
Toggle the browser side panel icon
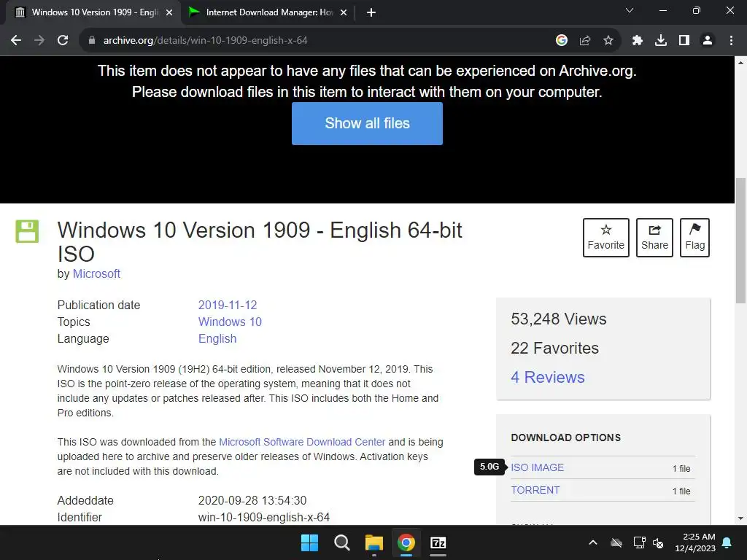coord(684,41)
